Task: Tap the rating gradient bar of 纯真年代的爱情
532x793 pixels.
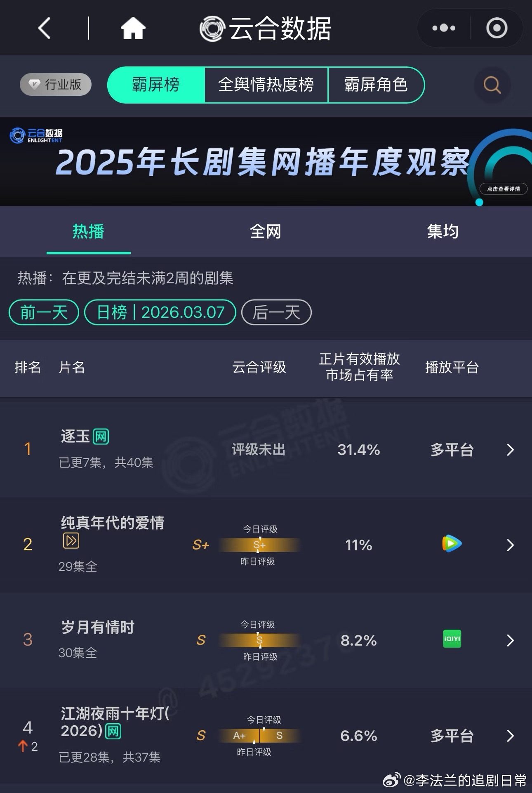Action: (260, 545)
